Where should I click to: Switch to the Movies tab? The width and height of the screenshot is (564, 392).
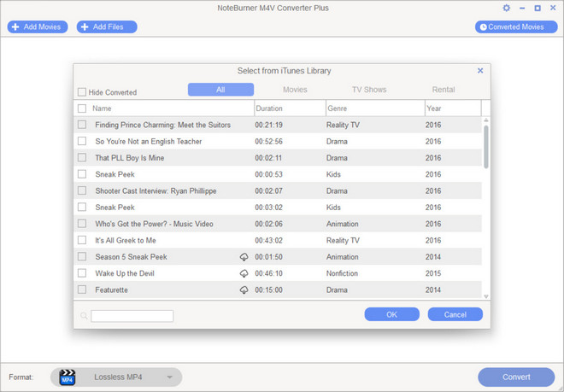tap(295, 90)
